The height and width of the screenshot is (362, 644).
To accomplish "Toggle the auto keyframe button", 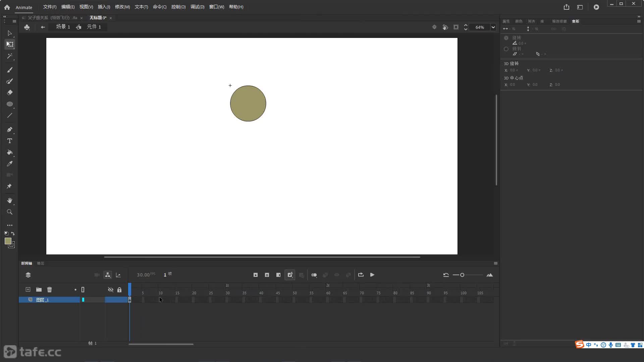I will (290, 275).
